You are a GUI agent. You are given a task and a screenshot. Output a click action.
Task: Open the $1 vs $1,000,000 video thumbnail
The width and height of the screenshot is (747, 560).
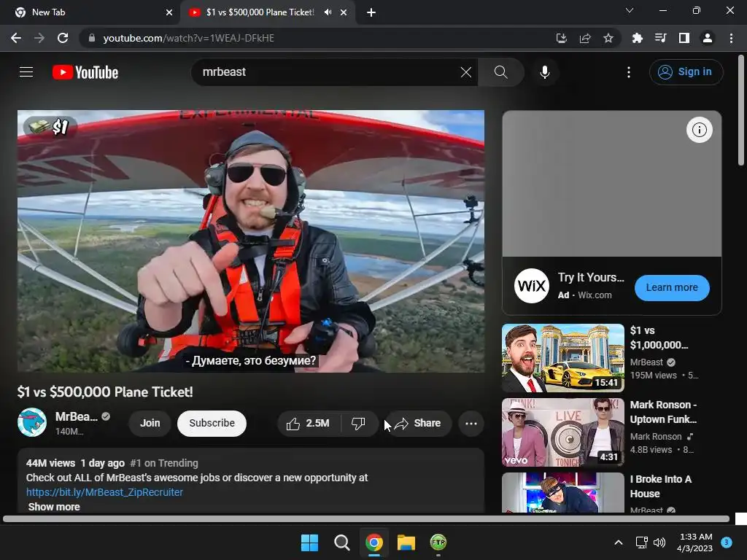coord(563,358)
